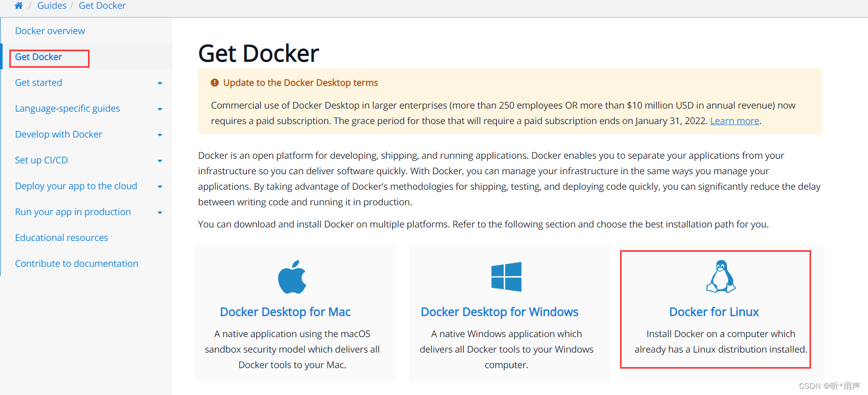Open Run your app in production
Screen dimensions: 868x395
(73, 212)
